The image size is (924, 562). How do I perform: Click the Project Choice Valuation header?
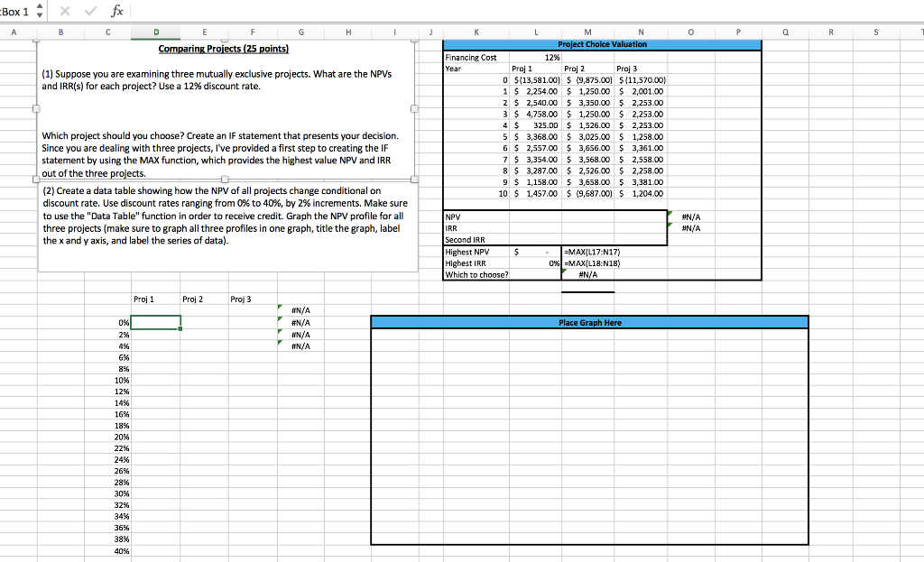tap(602, 44)
